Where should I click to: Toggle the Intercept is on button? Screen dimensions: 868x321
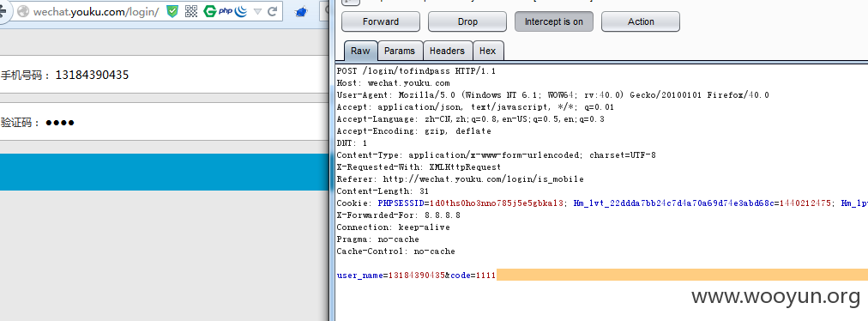553,21
